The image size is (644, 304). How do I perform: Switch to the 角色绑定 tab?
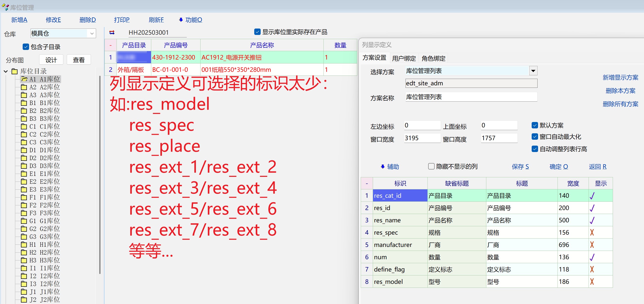[433, 58]
